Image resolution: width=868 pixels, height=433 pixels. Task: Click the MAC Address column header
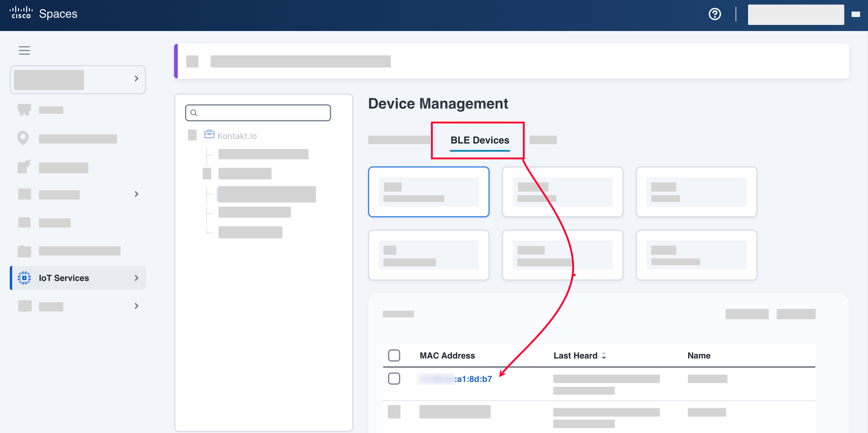click(447, 355)
